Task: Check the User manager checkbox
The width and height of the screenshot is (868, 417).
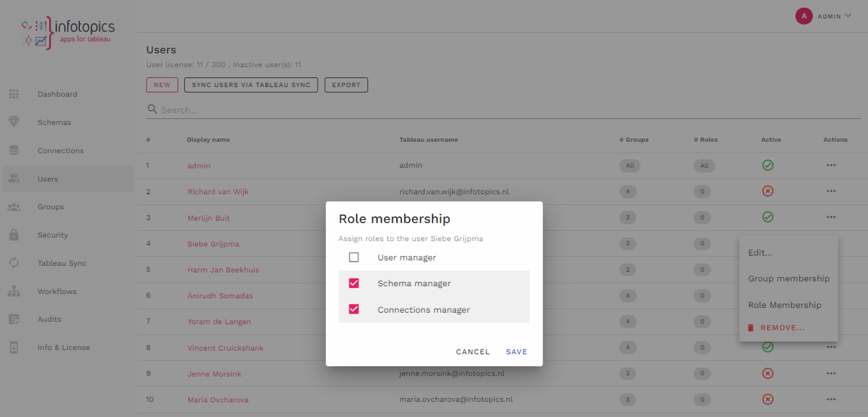Action: pyautogui.click(x=353, y=257)
